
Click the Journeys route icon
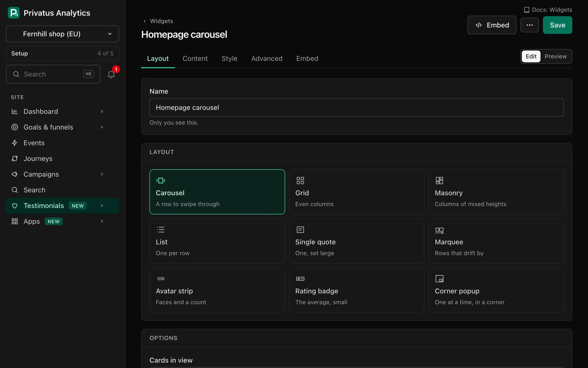15,158
